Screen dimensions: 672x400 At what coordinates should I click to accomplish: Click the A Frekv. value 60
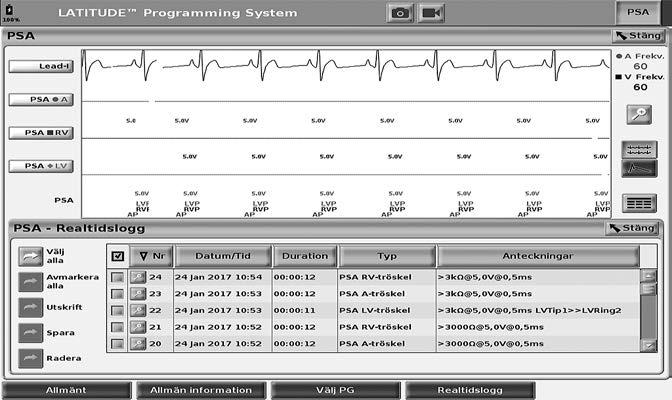click(640, 66)
